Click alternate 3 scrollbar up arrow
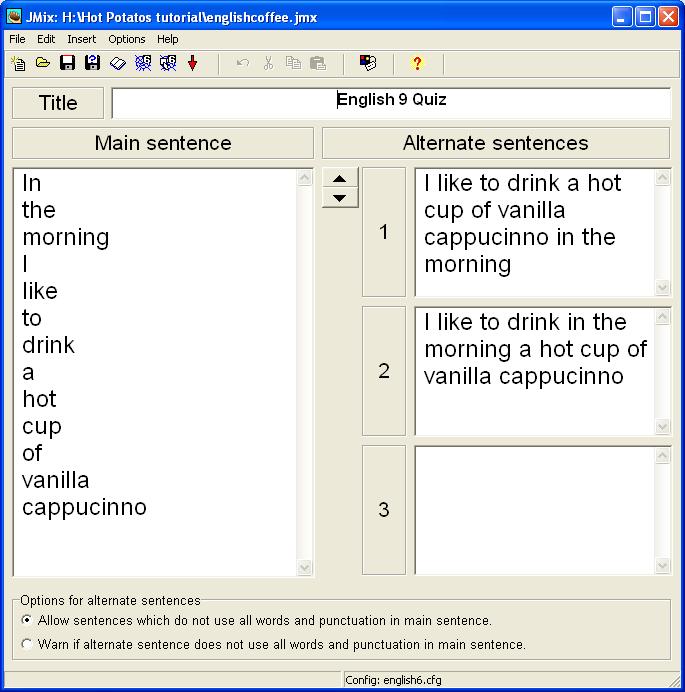Viewport: 685px width, 692px height. [x=662, y=455]
